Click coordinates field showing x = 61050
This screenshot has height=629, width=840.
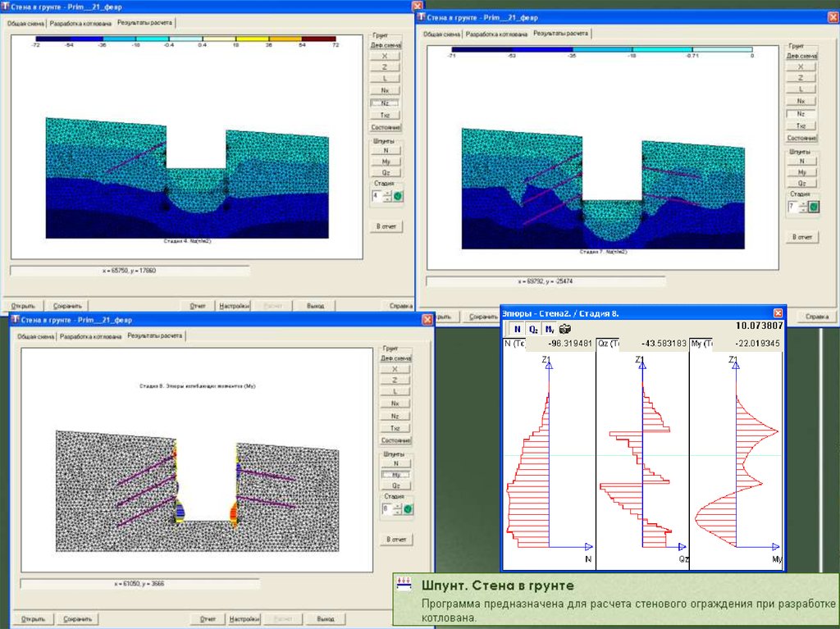tap(139, 583)
